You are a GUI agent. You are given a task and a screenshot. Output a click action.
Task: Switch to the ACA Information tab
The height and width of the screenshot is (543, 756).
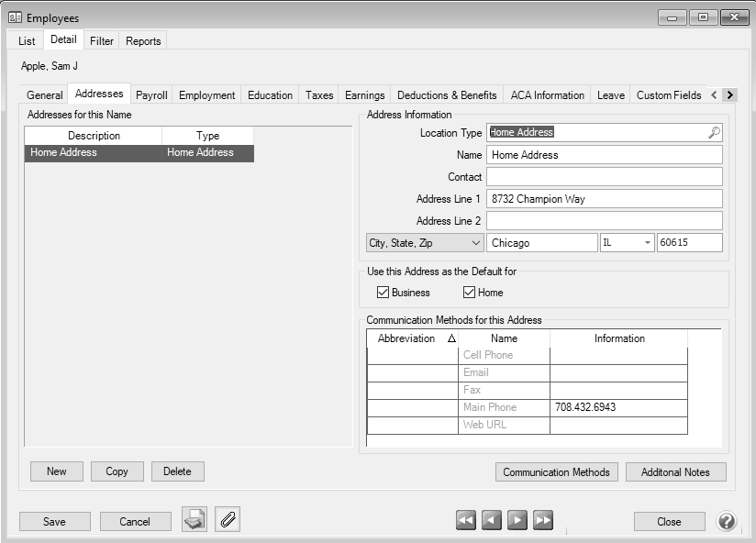[x=547, y=94]
